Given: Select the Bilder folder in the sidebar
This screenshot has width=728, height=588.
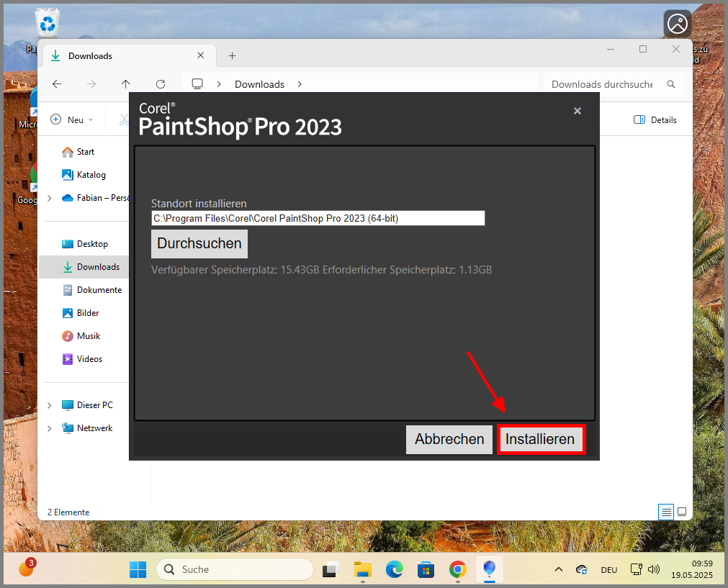Looking at the screenshot, I should tap(90, 312).
